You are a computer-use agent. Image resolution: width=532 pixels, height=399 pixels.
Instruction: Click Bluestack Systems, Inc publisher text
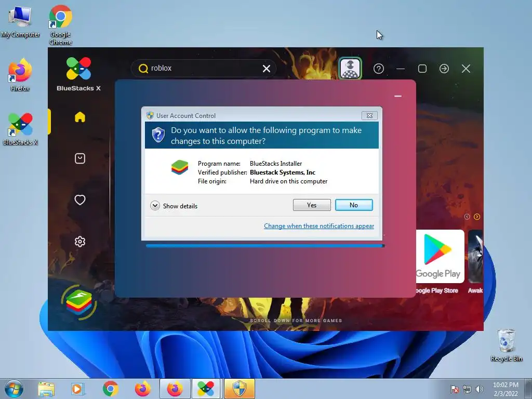point(283,172)
